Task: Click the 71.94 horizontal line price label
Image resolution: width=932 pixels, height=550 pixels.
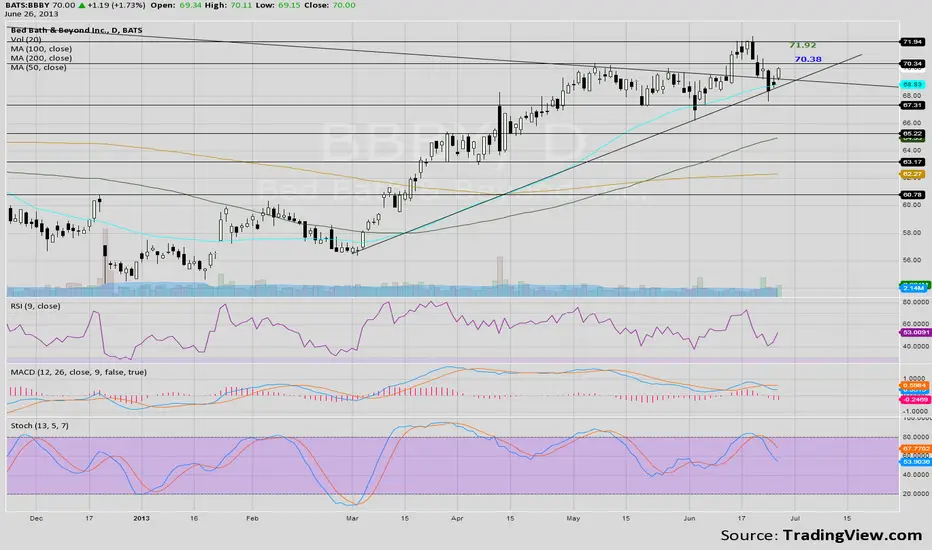Action: tap(912, 42)
